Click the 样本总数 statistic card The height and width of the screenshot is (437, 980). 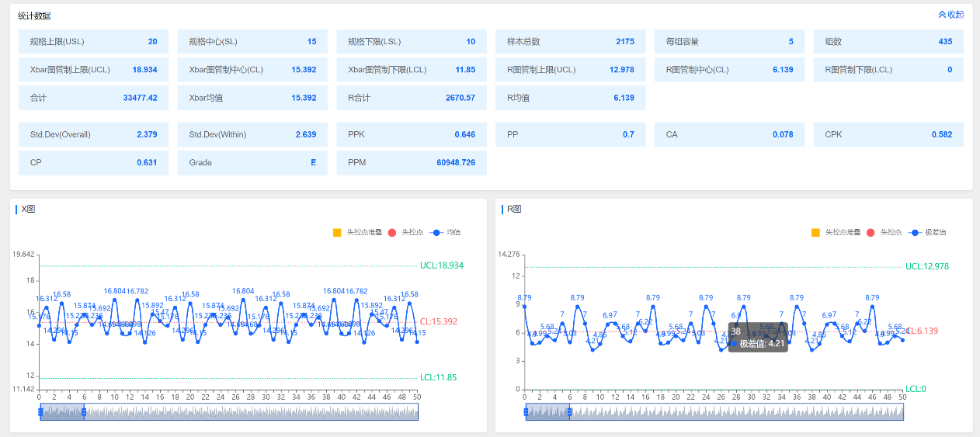pyautogui.click(x=570, y=42)
